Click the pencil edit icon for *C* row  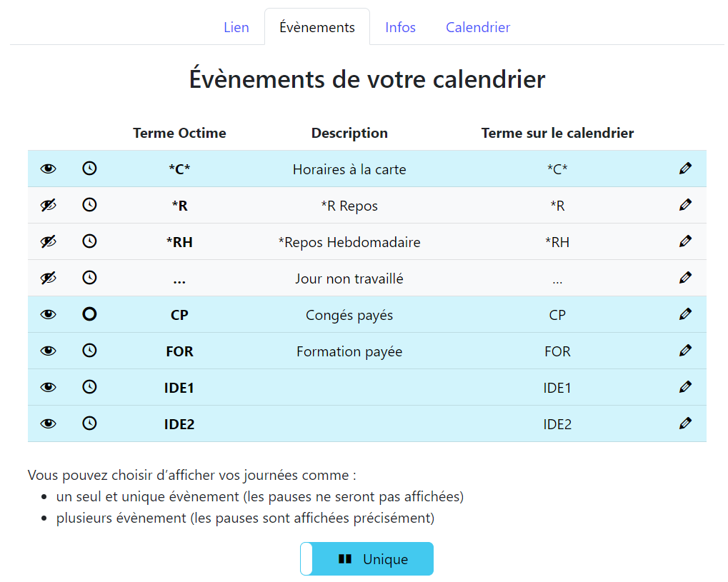685,169
